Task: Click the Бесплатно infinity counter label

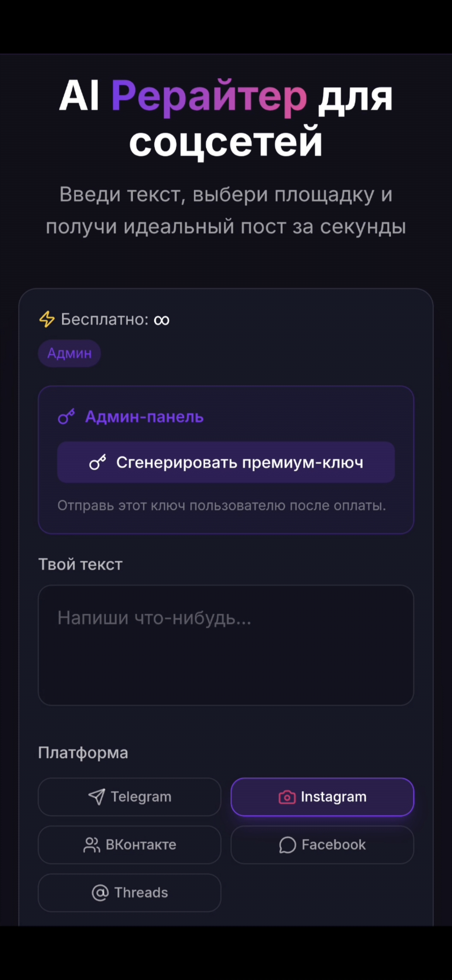Action: (115, 320)
